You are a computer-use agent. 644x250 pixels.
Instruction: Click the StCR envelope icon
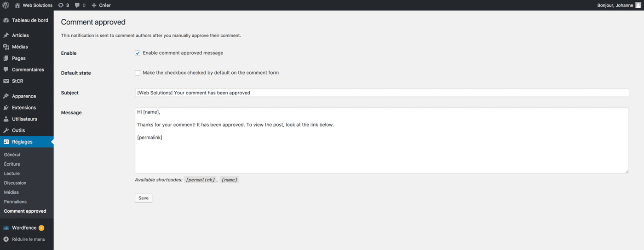tap(6, 81)
